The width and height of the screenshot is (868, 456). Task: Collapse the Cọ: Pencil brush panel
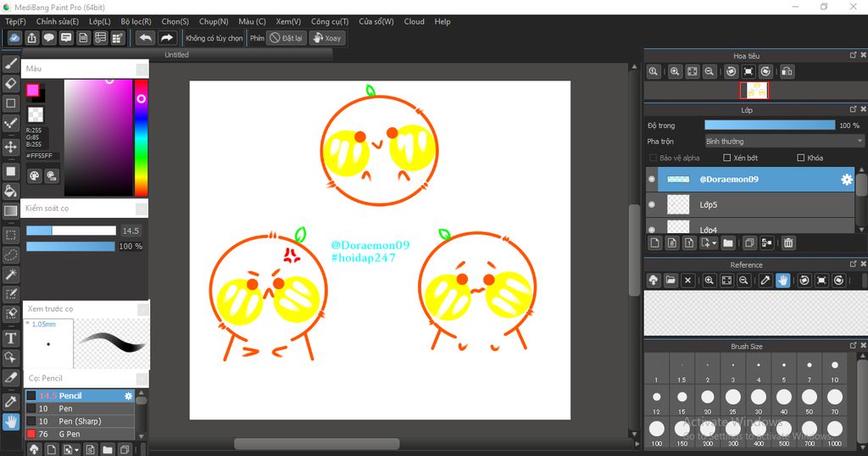[142, 379]
